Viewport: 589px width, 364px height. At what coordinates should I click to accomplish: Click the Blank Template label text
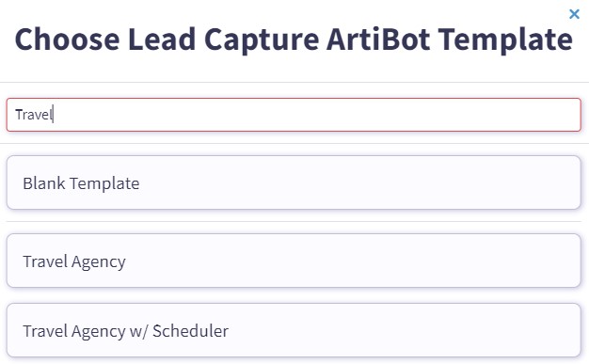(x=81, y=183)
